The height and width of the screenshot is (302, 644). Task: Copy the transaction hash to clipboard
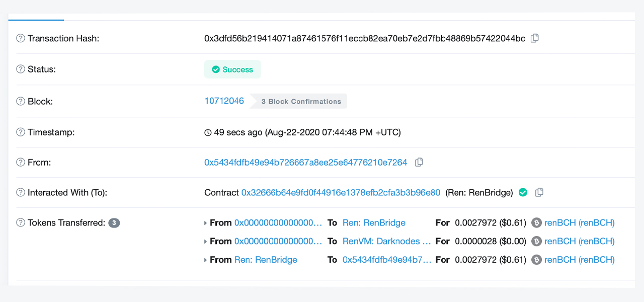(x=535, y=38)
